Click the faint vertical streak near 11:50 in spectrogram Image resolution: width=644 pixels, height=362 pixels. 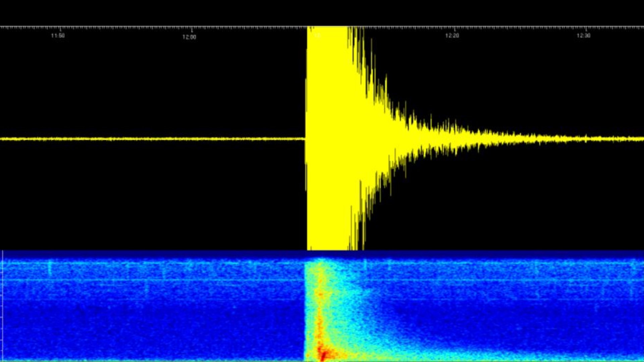pos(50,268)
